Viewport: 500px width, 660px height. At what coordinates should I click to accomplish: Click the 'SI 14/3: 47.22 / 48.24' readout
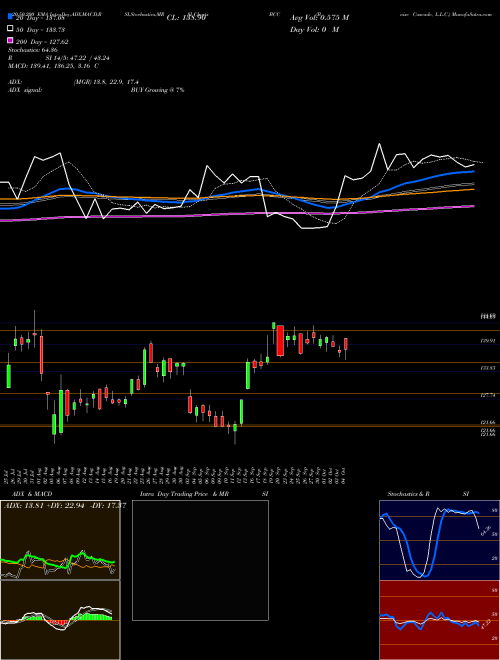(x=75, y=58)
